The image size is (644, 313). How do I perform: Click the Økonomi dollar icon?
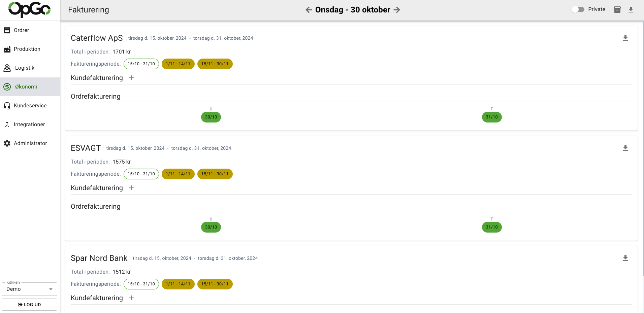(x=7, y=87)
